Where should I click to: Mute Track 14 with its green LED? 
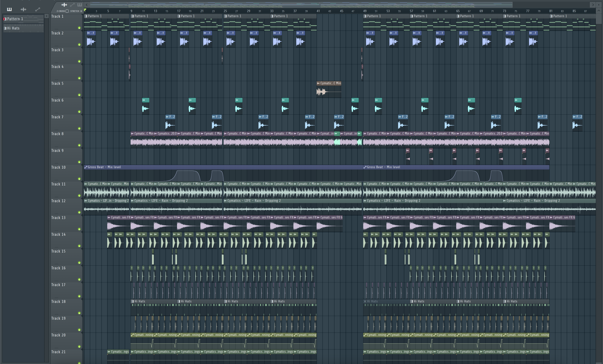[79, 246]
